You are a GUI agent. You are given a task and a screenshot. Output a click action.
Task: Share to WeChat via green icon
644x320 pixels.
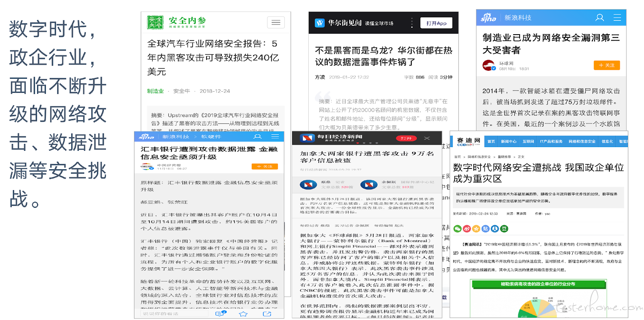click(458, 229)
